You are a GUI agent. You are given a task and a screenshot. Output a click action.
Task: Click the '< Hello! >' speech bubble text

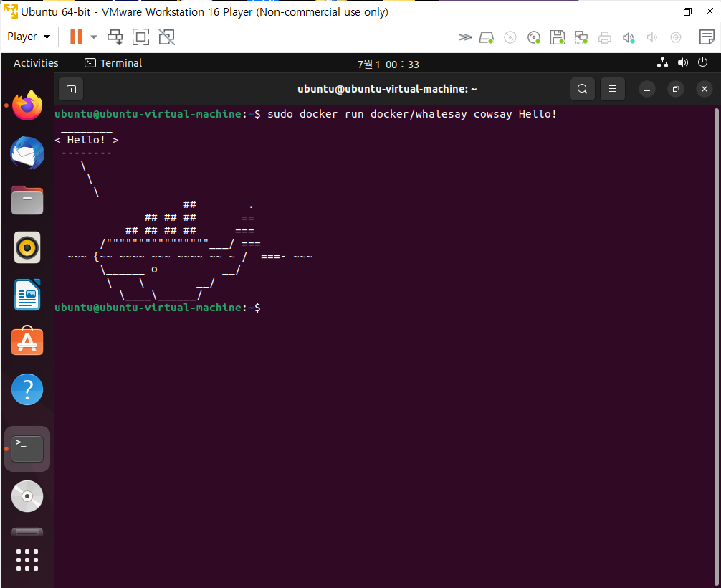pos(87,140)
